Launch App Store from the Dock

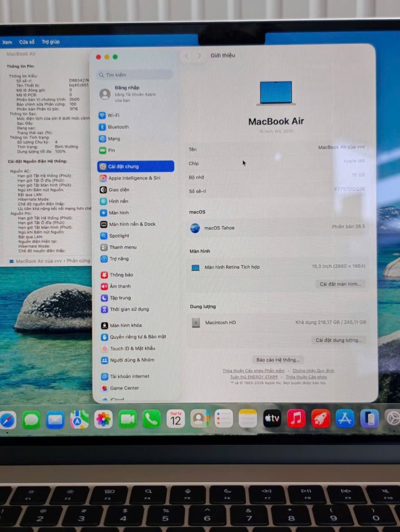click(x=345, y=418)
